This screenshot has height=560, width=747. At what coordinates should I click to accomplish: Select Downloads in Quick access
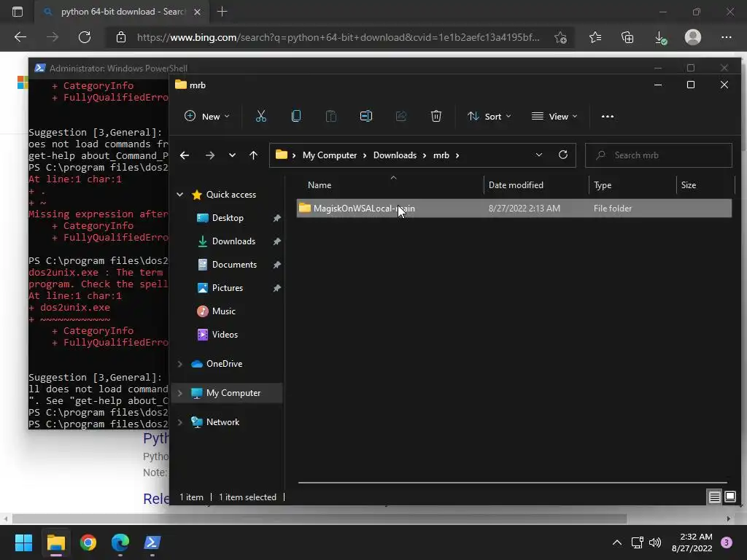233,241
